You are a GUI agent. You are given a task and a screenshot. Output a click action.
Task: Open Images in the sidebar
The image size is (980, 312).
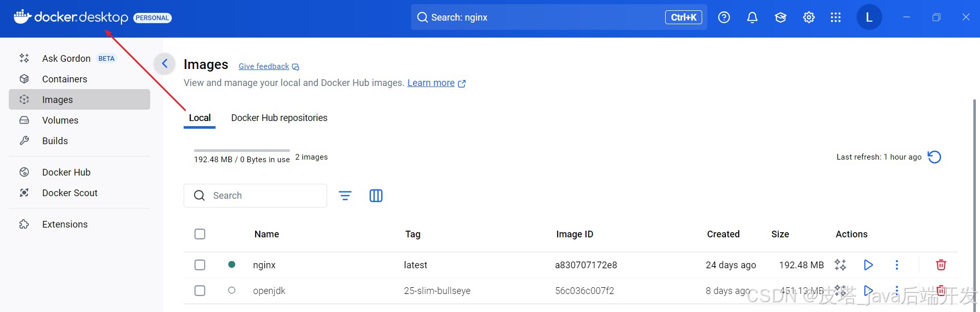(x=79, y=99)
